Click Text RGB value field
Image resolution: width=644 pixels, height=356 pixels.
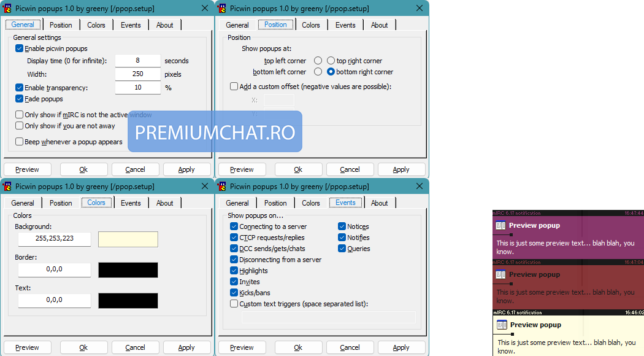pyautogui.click(x=54, y=300)
